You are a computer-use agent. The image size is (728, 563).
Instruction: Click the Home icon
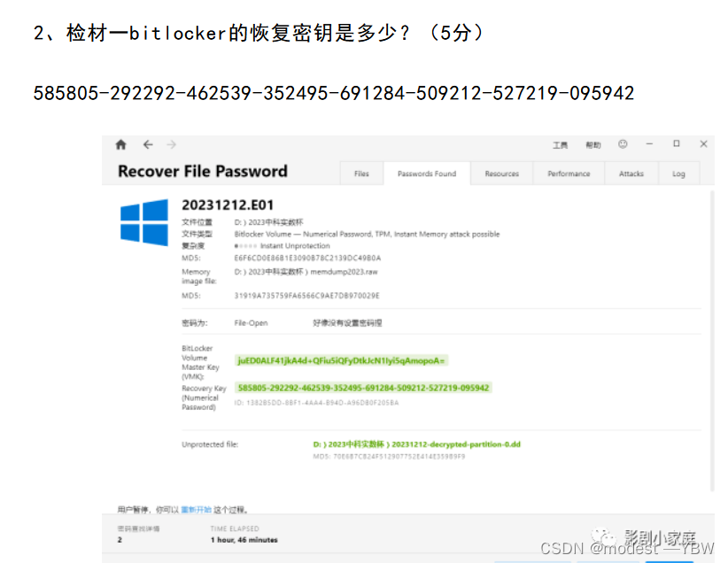click(x=120, y=145)
